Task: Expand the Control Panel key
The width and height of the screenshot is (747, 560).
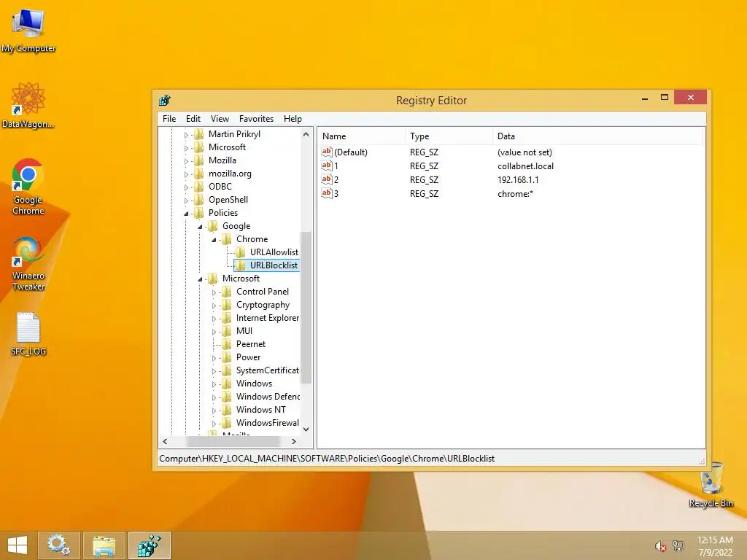Action: click(x=214, y=292)
